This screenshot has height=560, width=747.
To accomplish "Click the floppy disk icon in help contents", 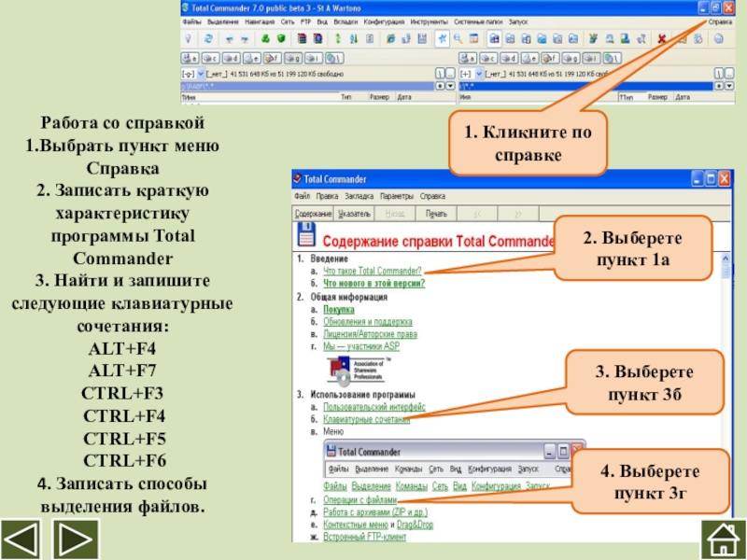I will 306,235.
